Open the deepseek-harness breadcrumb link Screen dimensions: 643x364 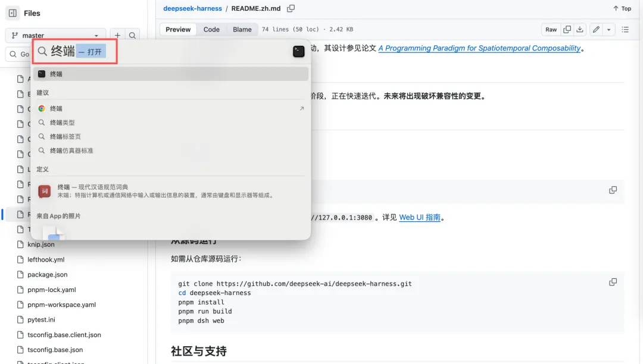(192, 8)
